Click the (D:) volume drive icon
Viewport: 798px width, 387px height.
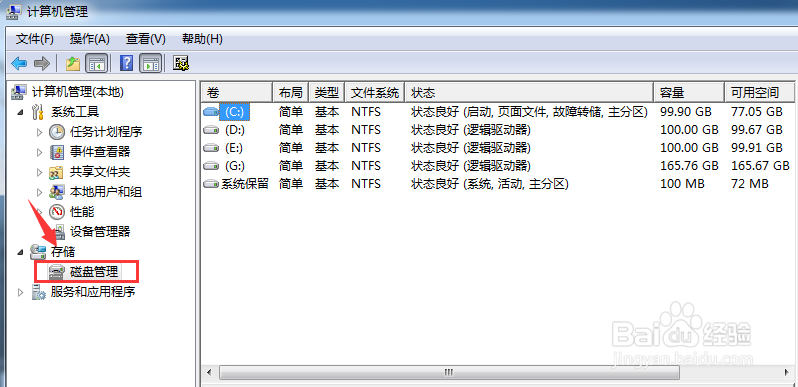point(211,130)
